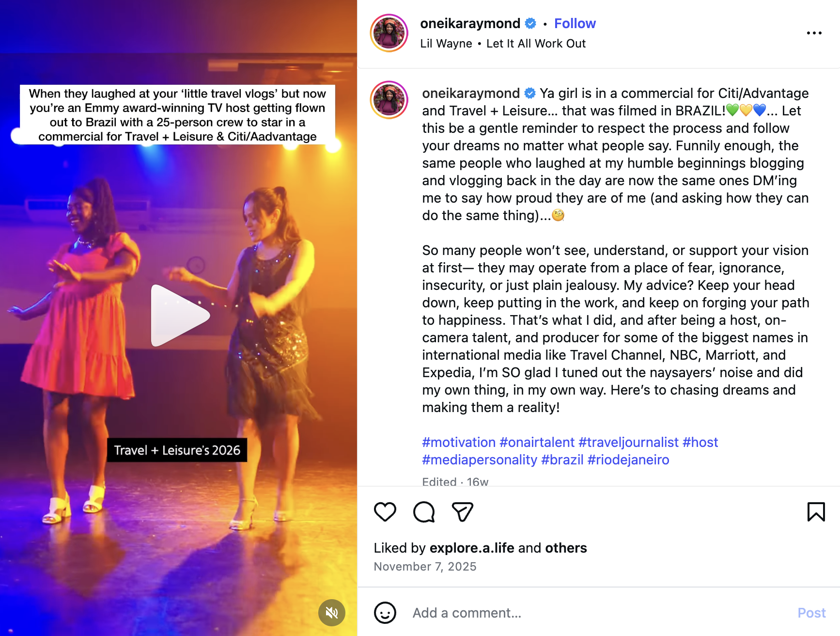The image size is (840, 636).
Task: Unmute the video with the speaker icon
Action: [x=332, y=613]
